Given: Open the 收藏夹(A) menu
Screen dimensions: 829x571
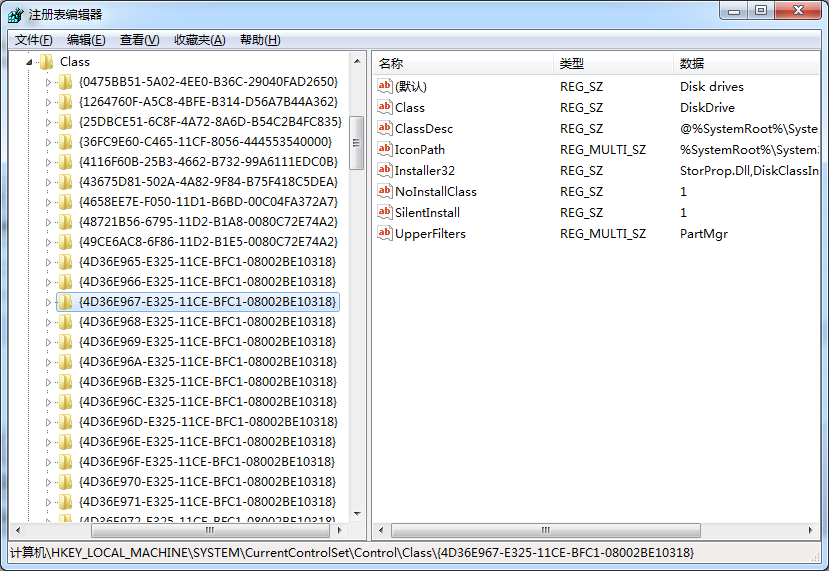Looking at the screenshot, I should coord(199,40).
